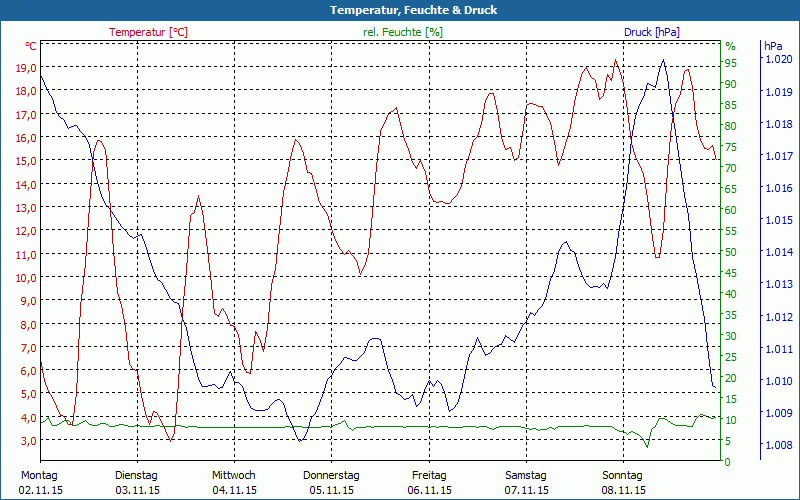Screen dimensions: 800x500
Task: Click the green '%' unit label
Action: 730,46
